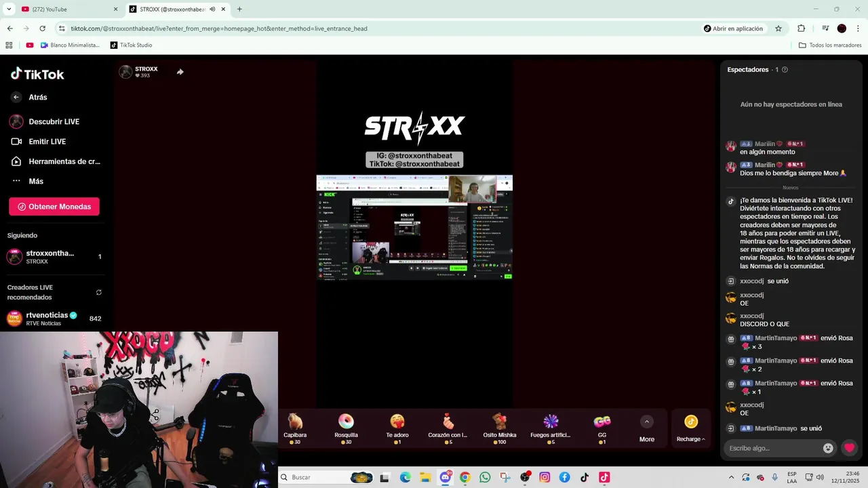Image resolution: width=868 pixels, height=488 pixels.
Task: Open WhatsApp from the taskbar
Action: [485, 477]
